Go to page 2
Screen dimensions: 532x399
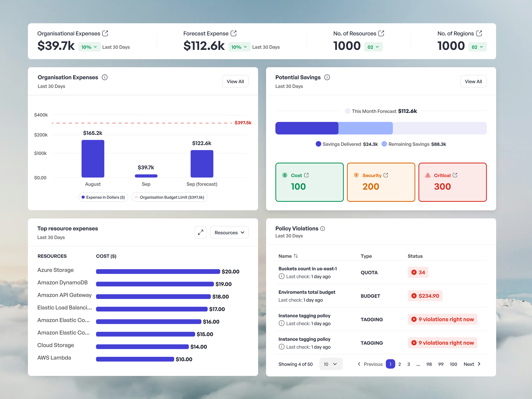(399, 364)
